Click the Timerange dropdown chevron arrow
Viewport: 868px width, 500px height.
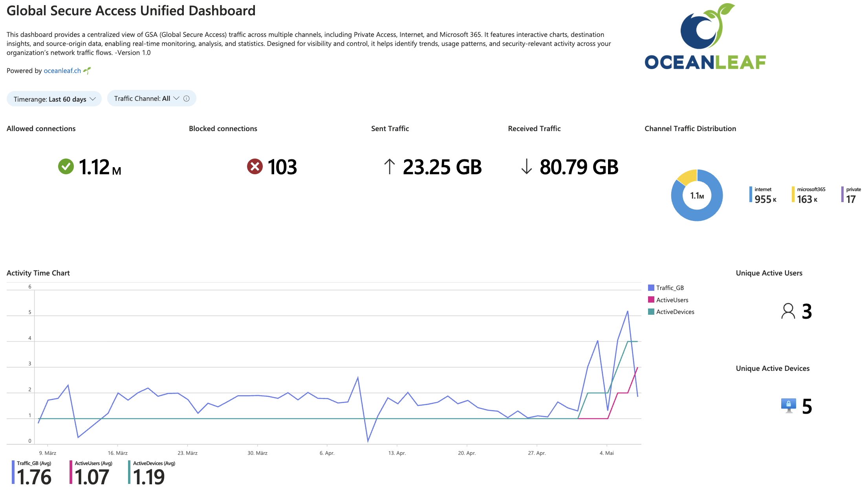[93, 99]
